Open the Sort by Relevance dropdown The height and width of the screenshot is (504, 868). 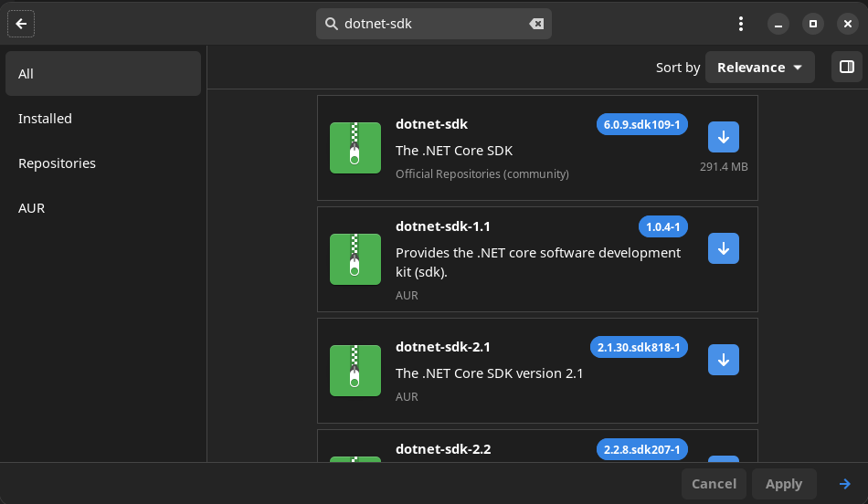tap(759, 68)
